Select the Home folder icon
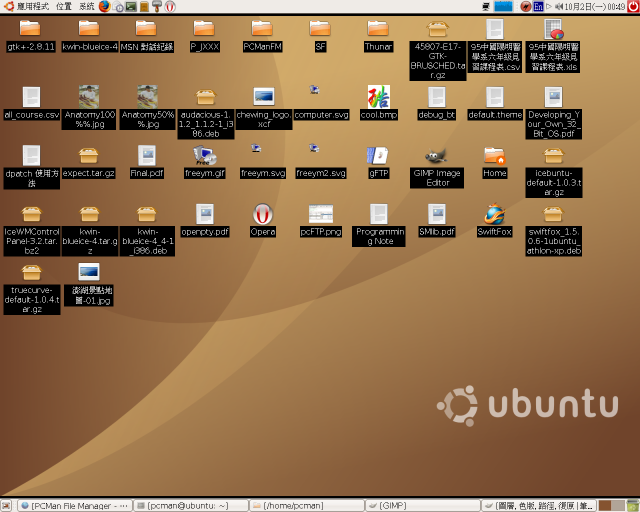This screenshot has height=512, width=640. point(494,156)
